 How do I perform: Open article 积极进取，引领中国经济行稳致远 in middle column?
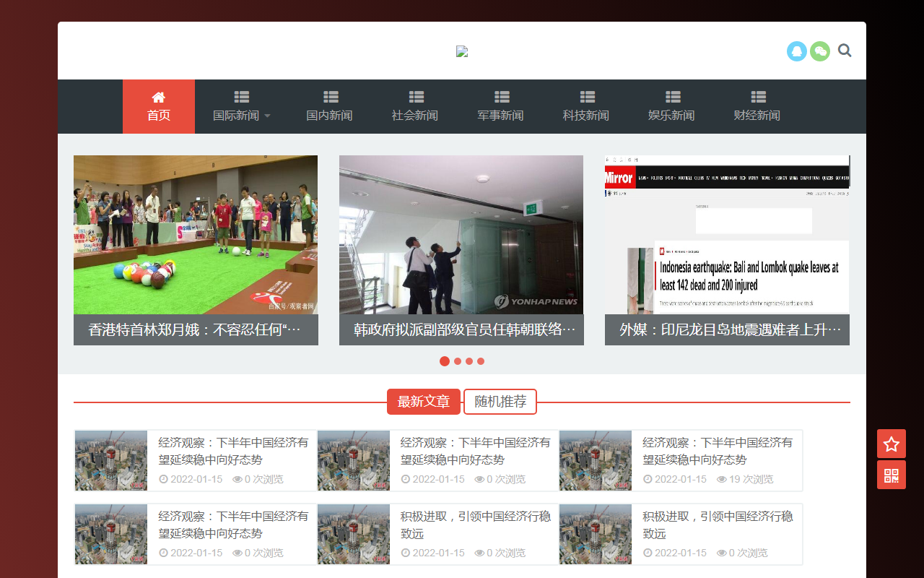tap(476, 525)
